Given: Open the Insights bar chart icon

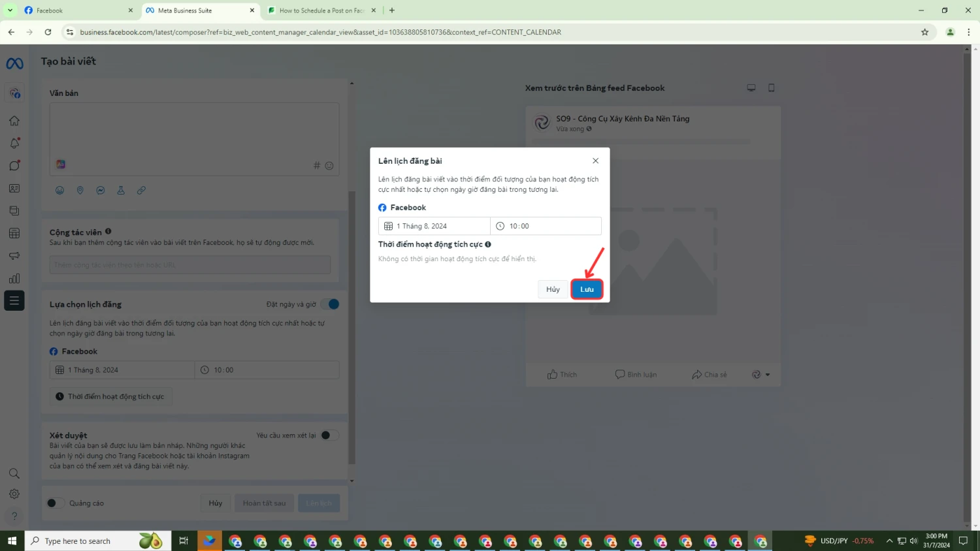Looking at the screenshot, I should coord(14,278).
